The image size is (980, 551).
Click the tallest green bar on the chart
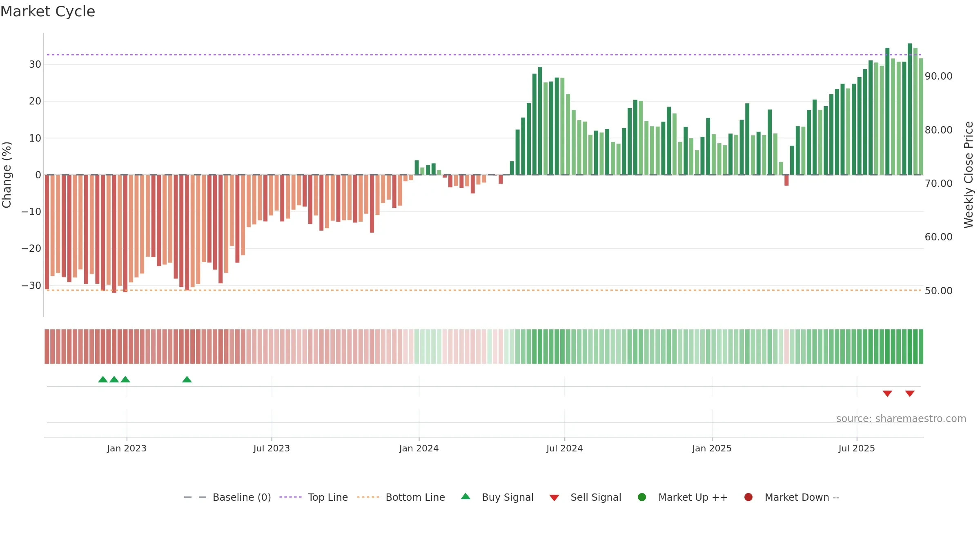(910, 109)
